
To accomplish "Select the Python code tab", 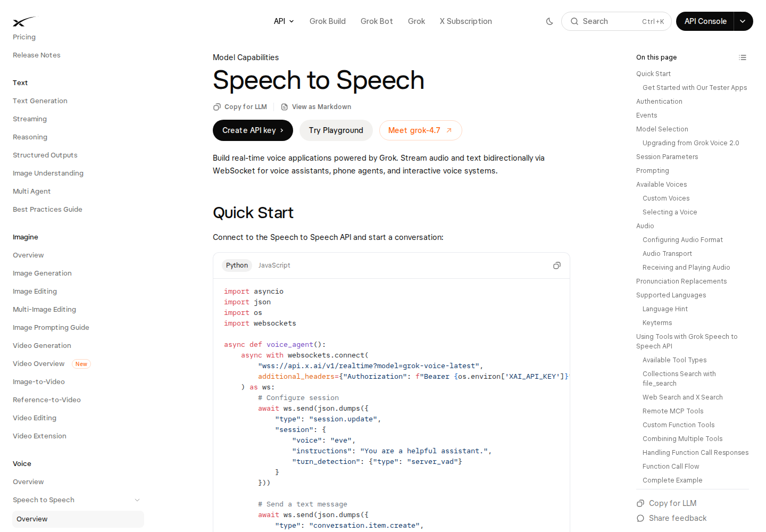I will click(x=237, y=265).
